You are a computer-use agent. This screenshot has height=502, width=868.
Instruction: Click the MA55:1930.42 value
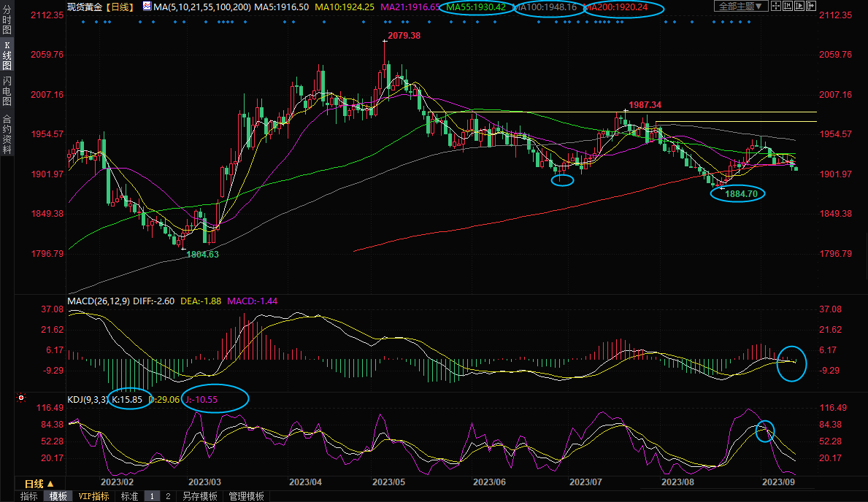click(x=476, y=7)
